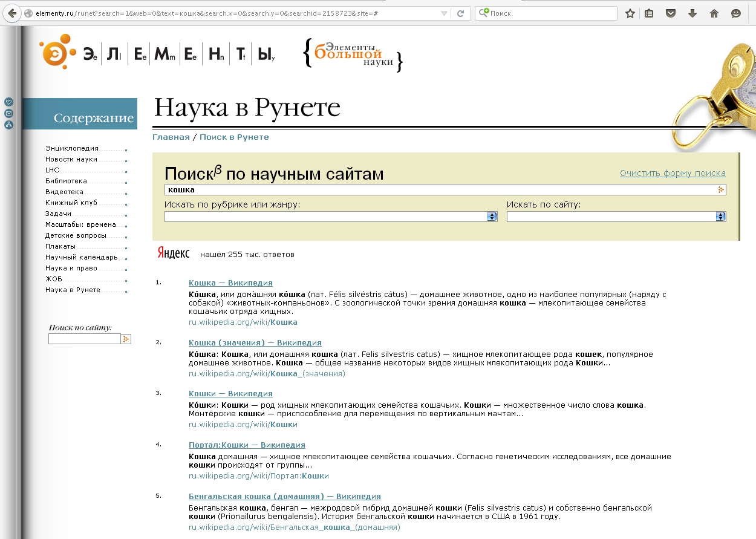
Task: Open Энциклопедия in the contents menu
Action: 71,148
